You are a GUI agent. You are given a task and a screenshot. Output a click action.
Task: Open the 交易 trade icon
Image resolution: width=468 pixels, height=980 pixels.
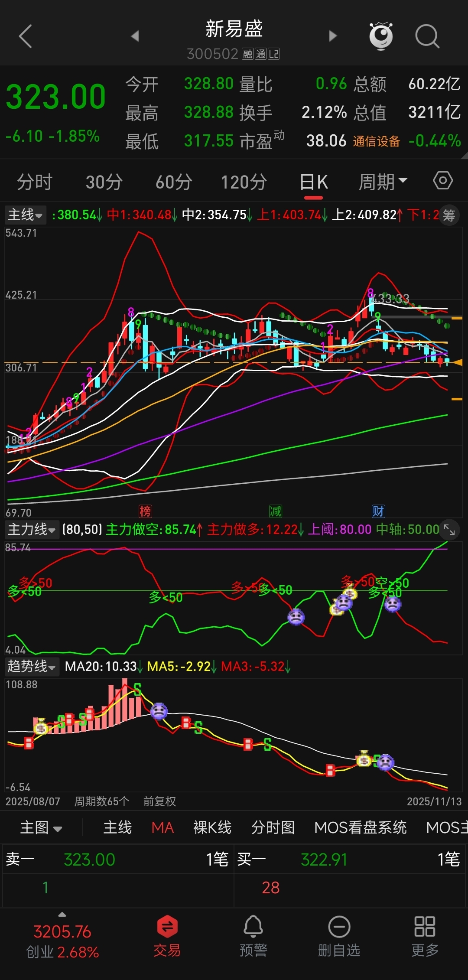coord(167,936)
